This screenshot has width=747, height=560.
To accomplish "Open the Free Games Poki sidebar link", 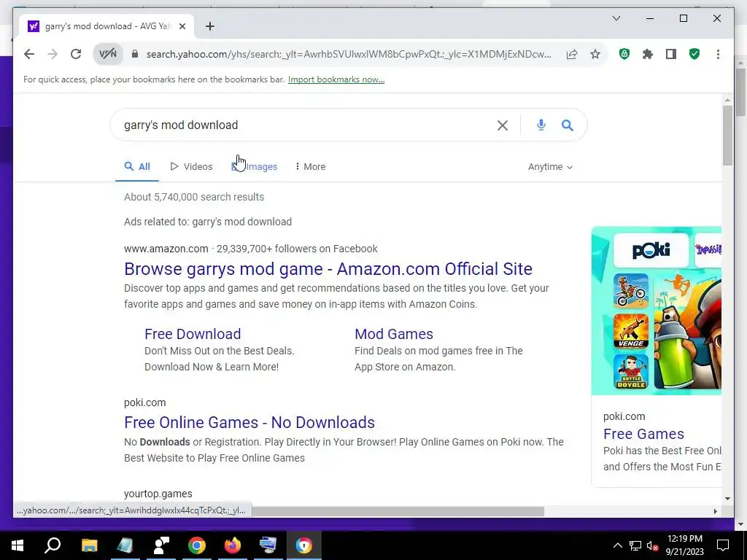I will pos(643,434).
